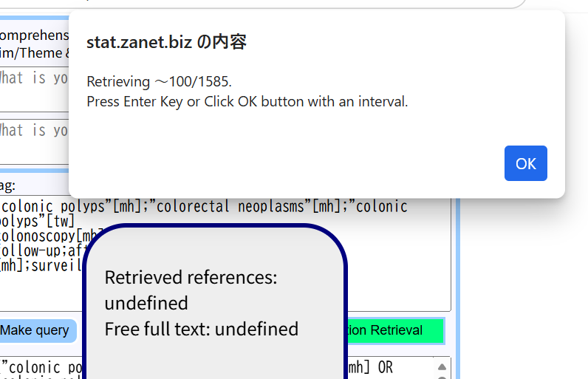Screen dimensions: 588x379
Task: Click the 'Press Enter Key or Click OK' line
Action: [247, 101]
